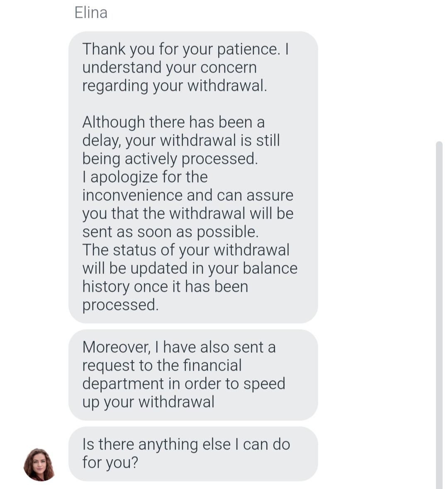Click the "Moreover, I have also sent" message

click(179, 347)
